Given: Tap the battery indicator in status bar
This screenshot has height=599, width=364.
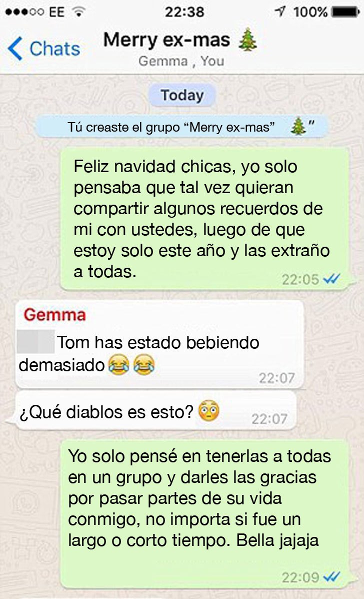Looking at the screenshot, I should tap(345, 12).
